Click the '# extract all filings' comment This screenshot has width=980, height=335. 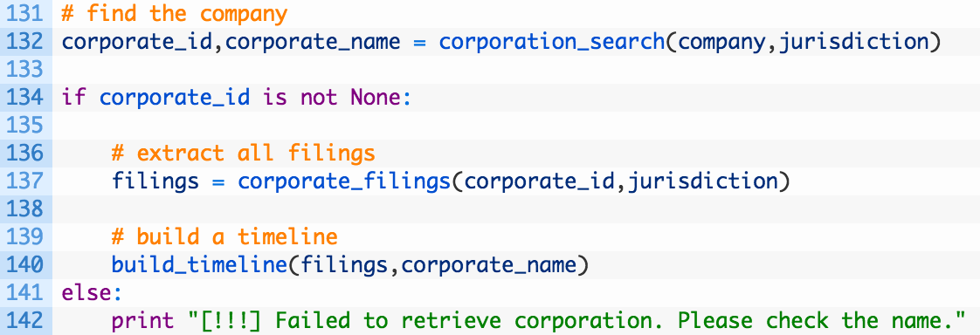(x=244, y=153)
